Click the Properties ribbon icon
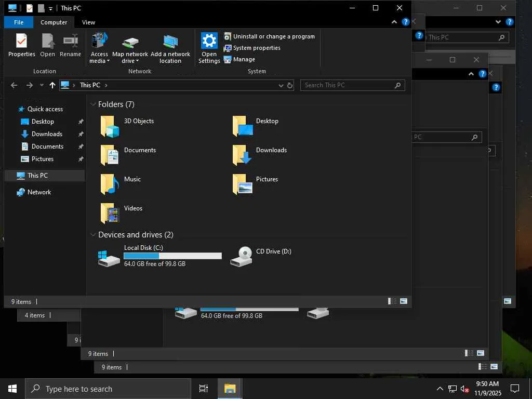 click(x=21, y=45)
